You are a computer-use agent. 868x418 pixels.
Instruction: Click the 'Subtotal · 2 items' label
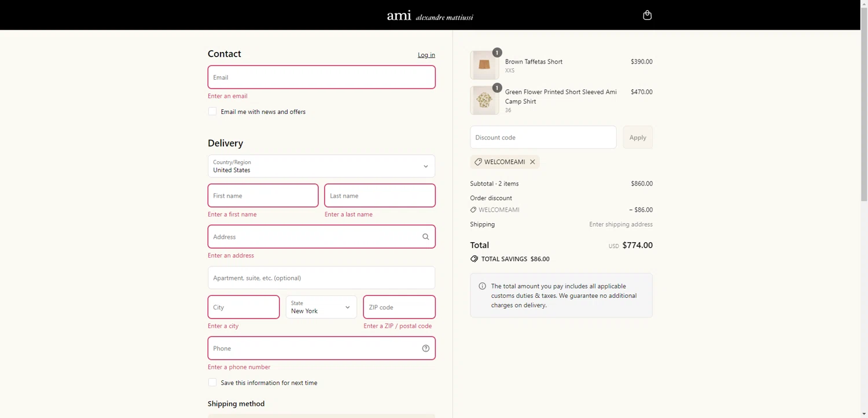click(494, 184)
